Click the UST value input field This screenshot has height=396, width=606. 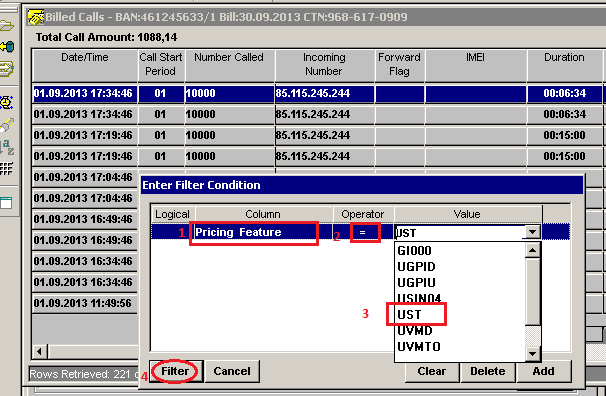[x=460, y=233]
